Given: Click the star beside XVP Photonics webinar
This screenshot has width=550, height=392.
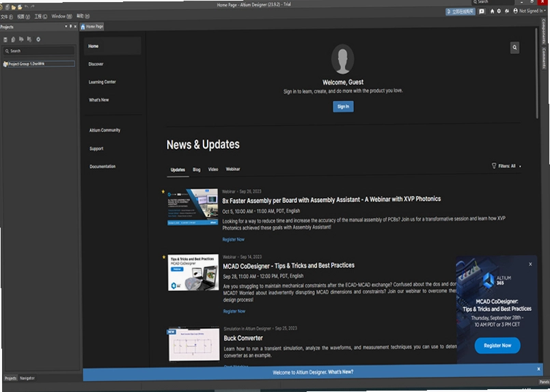Looking at the screenshot, I should pyautogui.click(x=163, y=191).
